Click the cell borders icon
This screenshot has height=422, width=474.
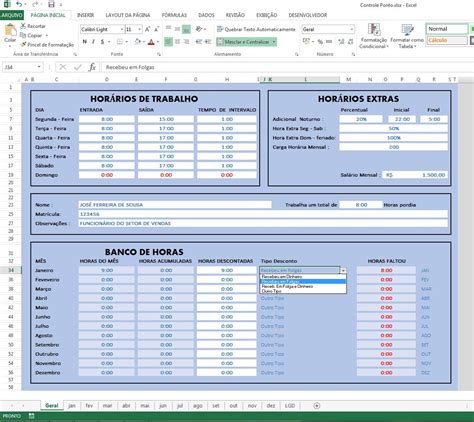(119, 42)
